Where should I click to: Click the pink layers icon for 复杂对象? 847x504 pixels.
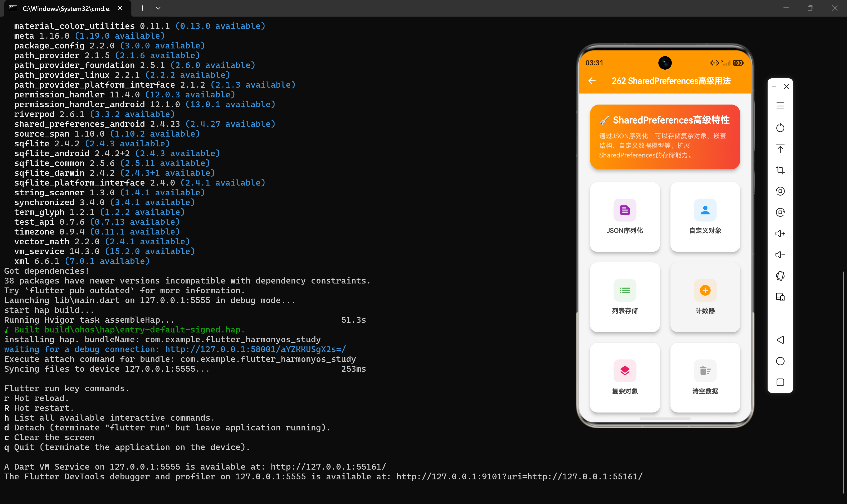pos(625,371)
